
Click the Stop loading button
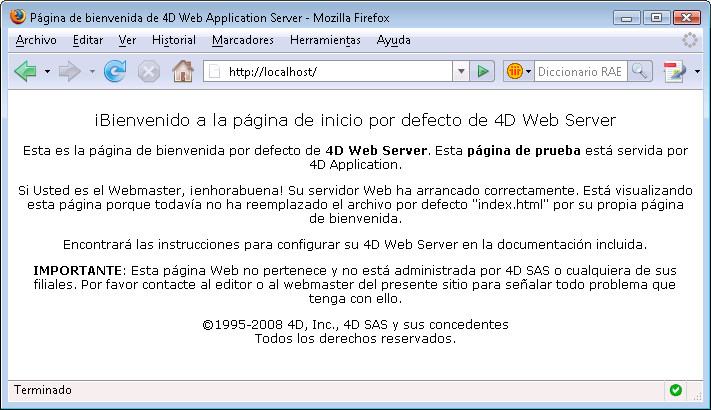[x=148, y=72]
